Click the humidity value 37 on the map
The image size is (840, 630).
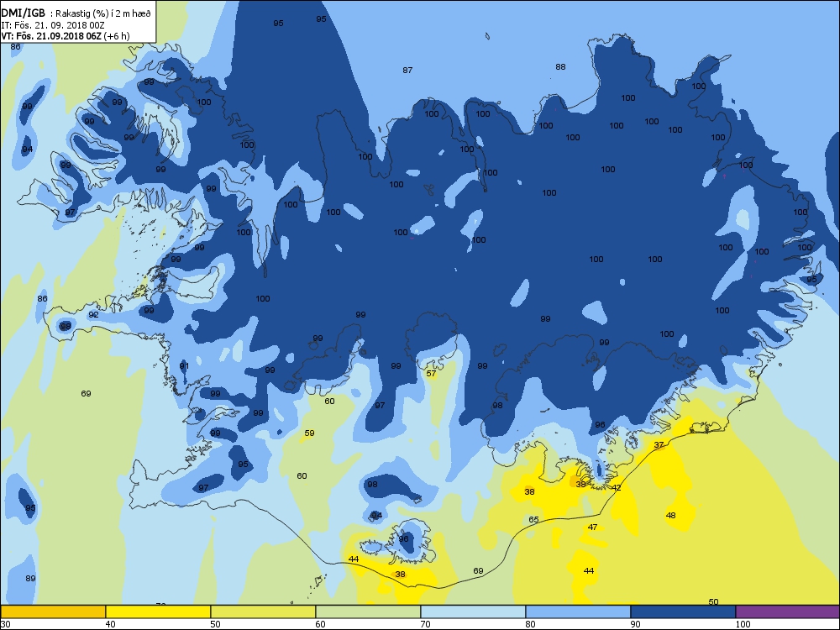point(659,444)
